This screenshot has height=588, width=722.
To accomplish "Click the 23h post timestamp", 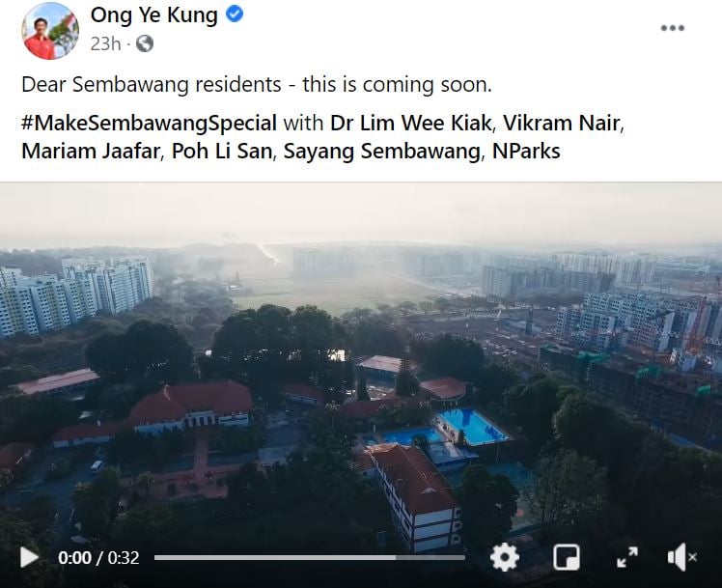I will point(105,43).
